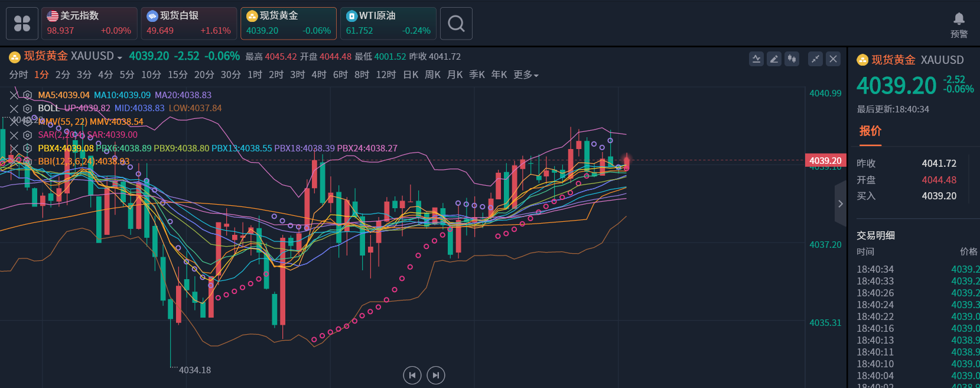The height and width of the screenshot is (388, 980).
Task: Select the WTI原油 quote card
Action: tap(388, 24)
